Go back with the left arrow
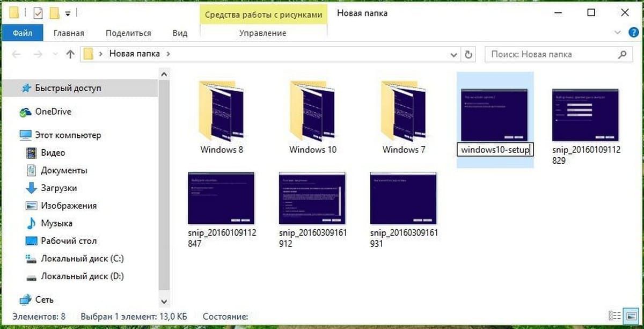This screenshot has width=644, height=329. point(17,54)
